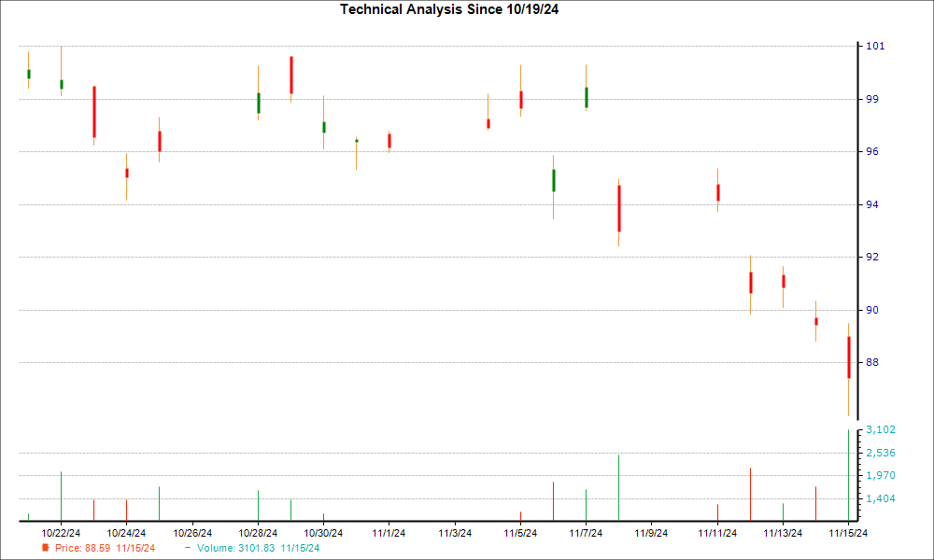The width and height of the screenshot is (934, 560).
Task: Click the green volume bar on 10/25/24
Action: click(x=159, y=504)
